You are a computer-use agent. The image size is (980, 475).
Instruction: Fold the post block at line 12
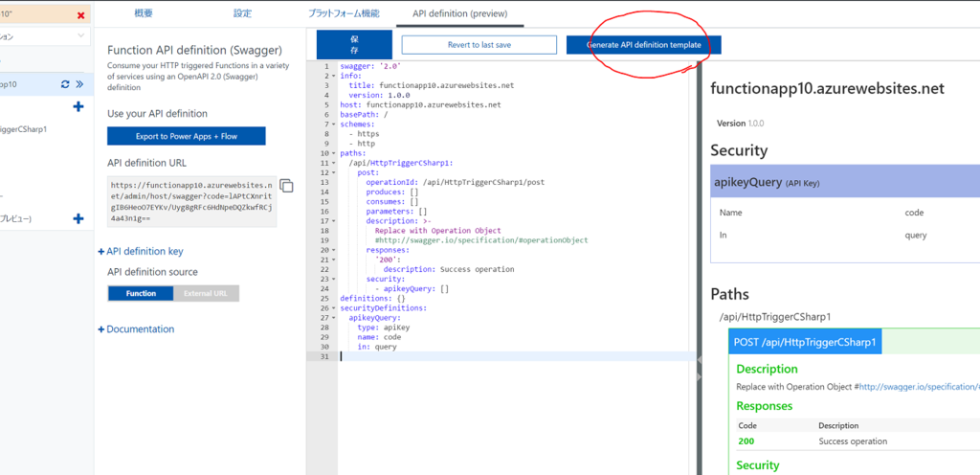[x=334, y=172]
